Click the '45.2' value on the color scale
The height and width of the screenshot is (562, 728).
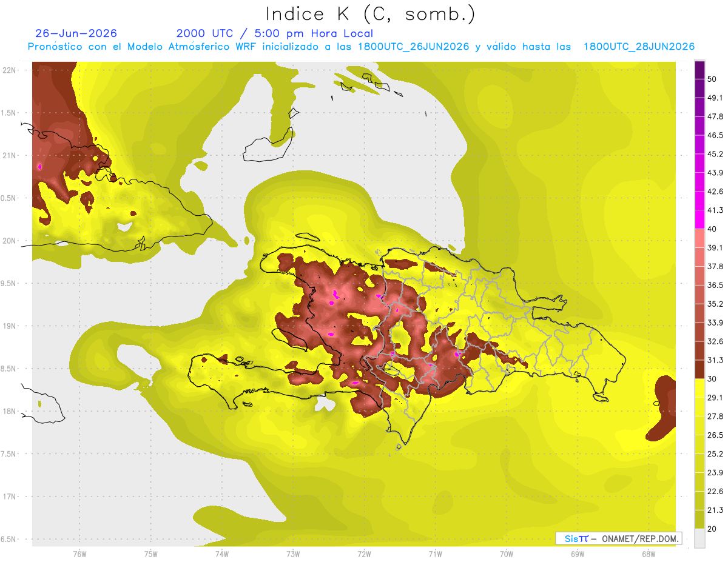coord(715,154)
